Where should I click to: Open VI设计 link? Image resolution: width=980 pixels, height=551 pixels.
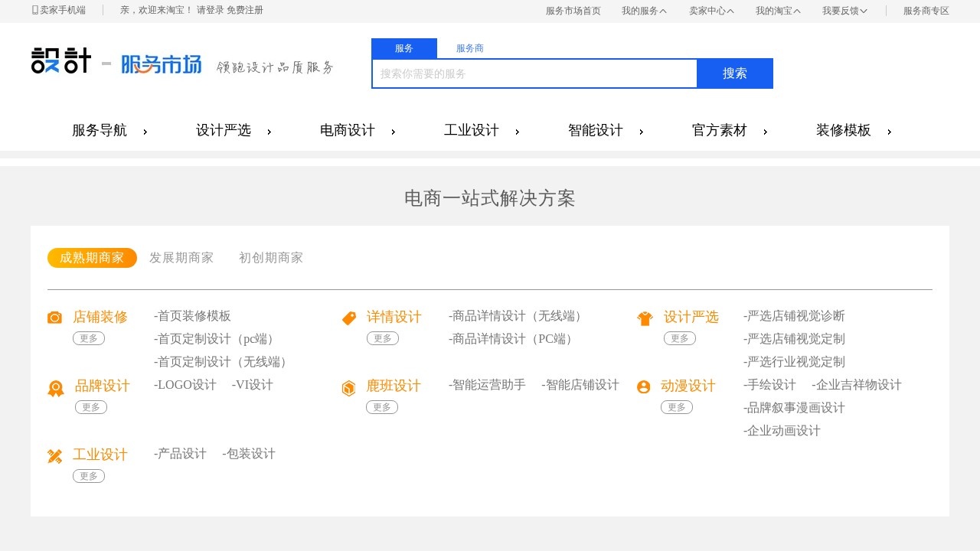point(253,385)
